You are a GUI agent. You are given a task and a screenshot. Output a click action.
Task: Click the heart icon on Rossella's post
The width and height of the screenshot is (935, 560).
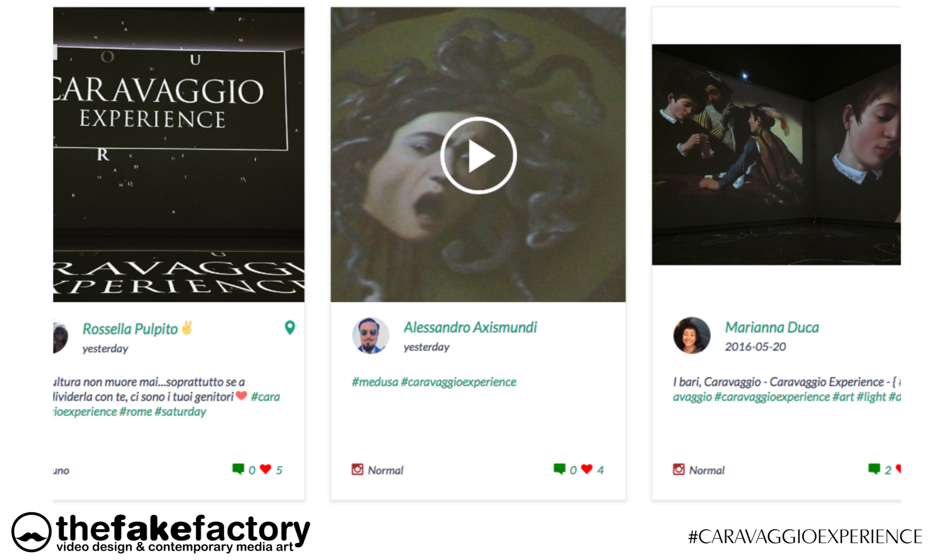click(265, 469)
